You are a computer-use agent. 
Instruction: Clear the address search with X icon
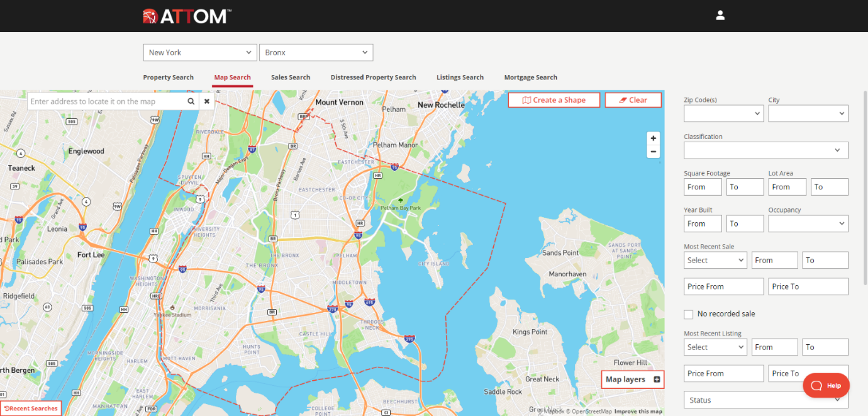[x=207, y=101]
